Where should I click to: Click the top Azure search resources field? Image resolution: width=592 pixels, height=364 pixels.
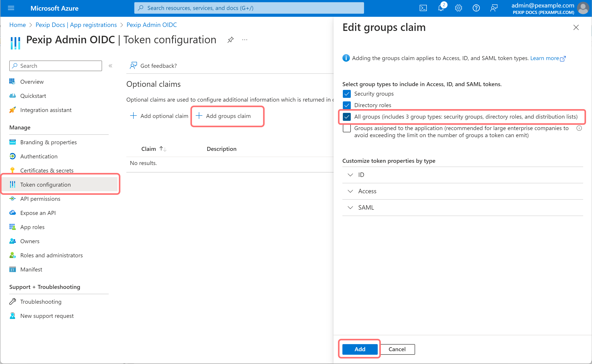pyautogui.click(x=249, y=8)
